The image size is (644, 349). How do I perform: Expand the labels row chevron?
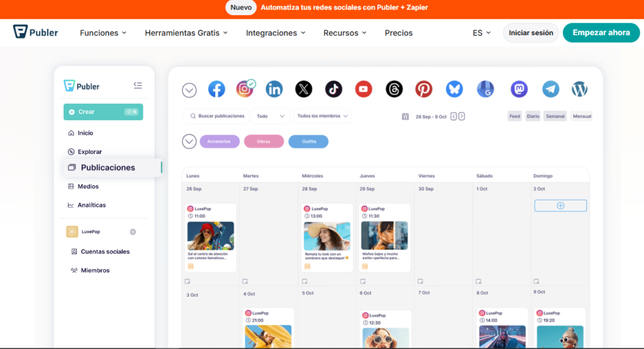pos(189,141)
